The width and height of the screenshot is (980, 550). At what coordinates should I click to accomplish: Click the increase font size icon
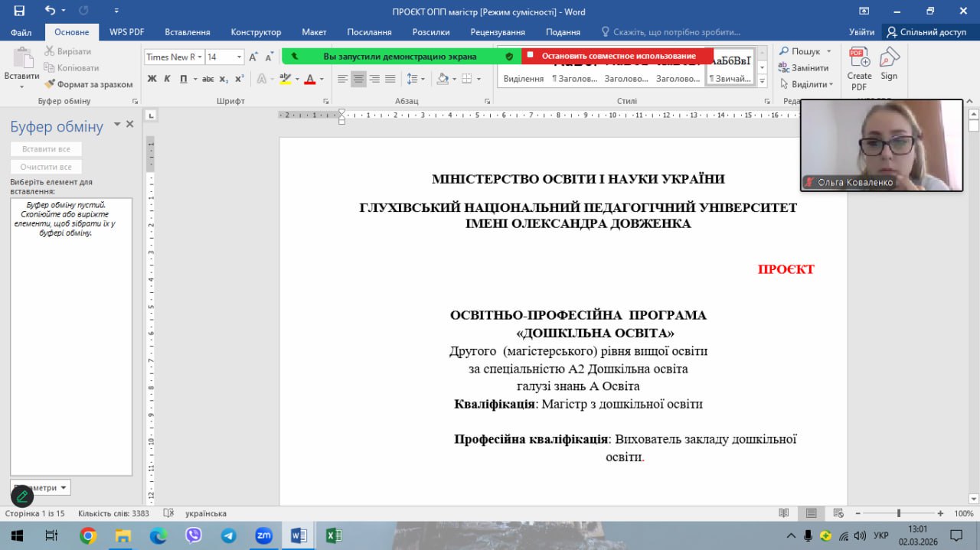tap(253, 57)
